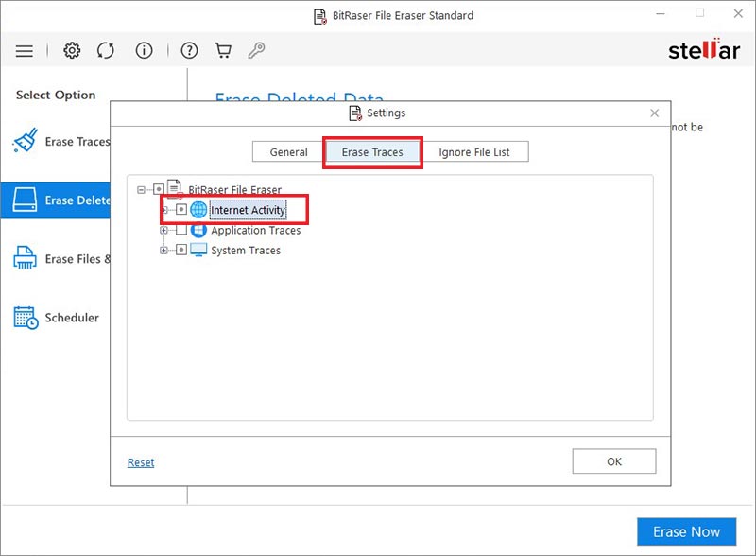Click the Erase Traces brush icon in sidebar
Screen dimensions: 756x556
(x=26, y=141)
